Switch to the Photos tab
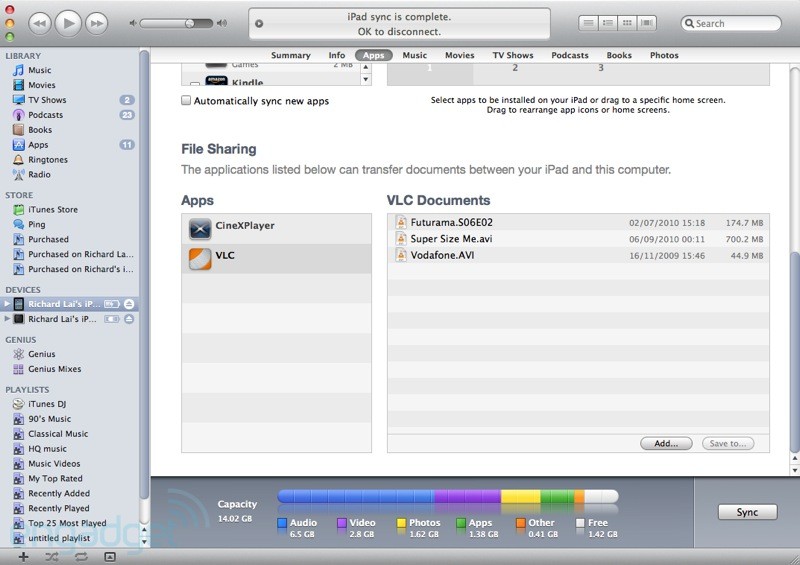Viewport: 800px width, 565px height. (664, 55)
